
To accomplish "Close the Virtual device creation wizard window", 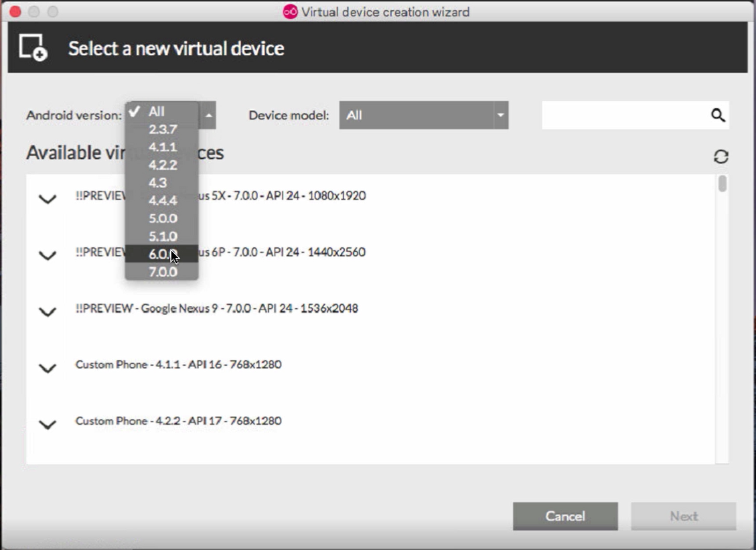I will [x=15, y=11].
